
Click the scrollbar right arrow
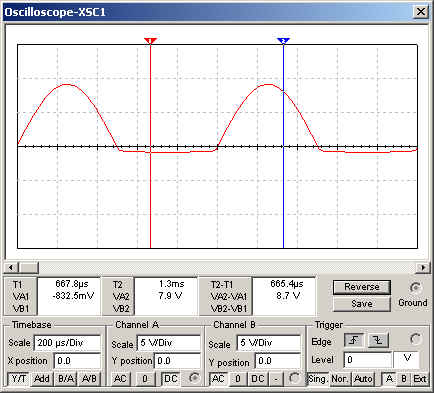pos(423,267)
